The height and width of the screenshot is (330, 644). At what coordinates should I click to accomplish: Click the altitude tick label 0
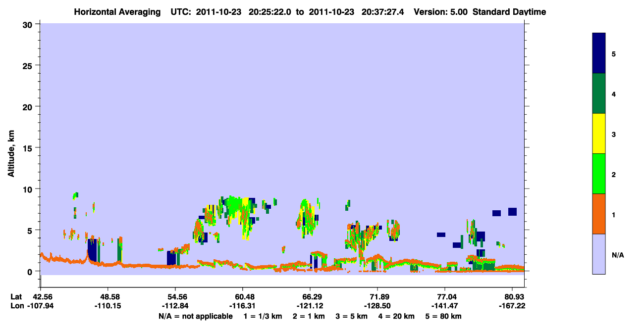coord(31,271)
